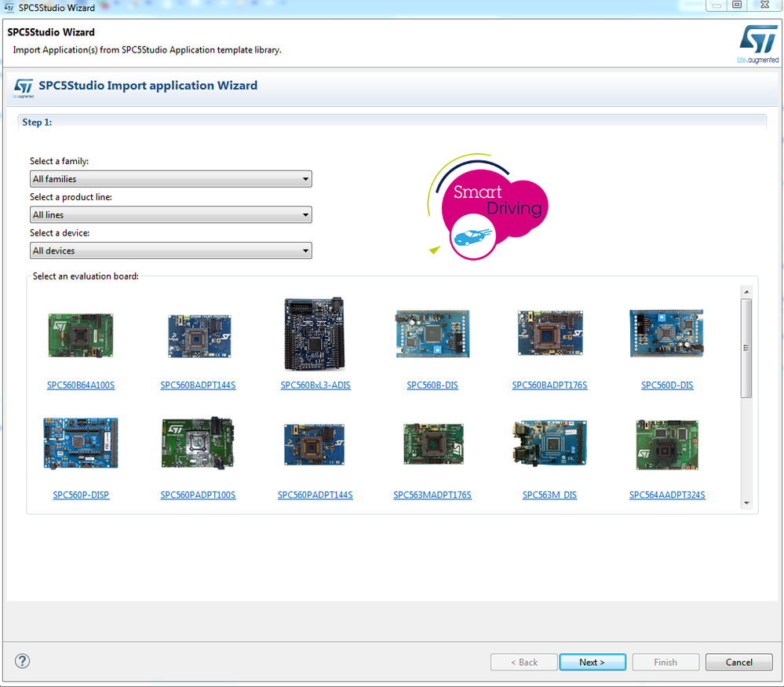Click the Back button
This screenshot has width=784, height=687.
click(x=524, y=662)
